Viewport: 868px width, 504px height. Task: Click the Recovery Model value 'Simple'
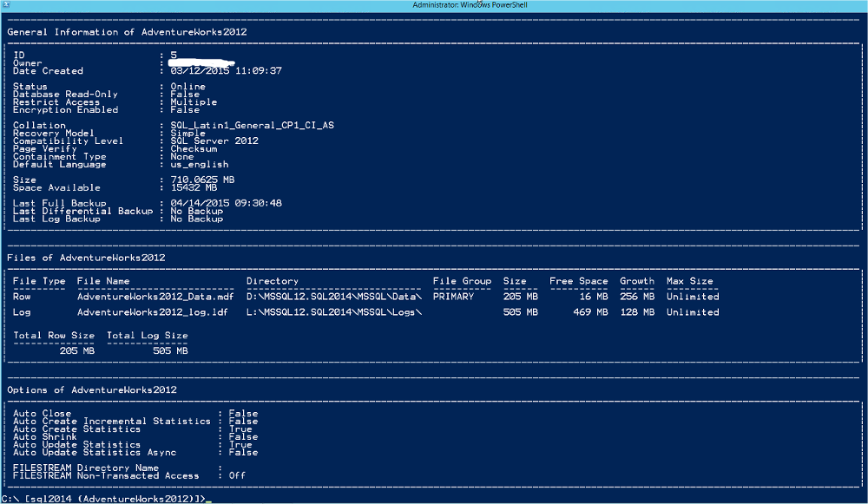click(187, 134)
